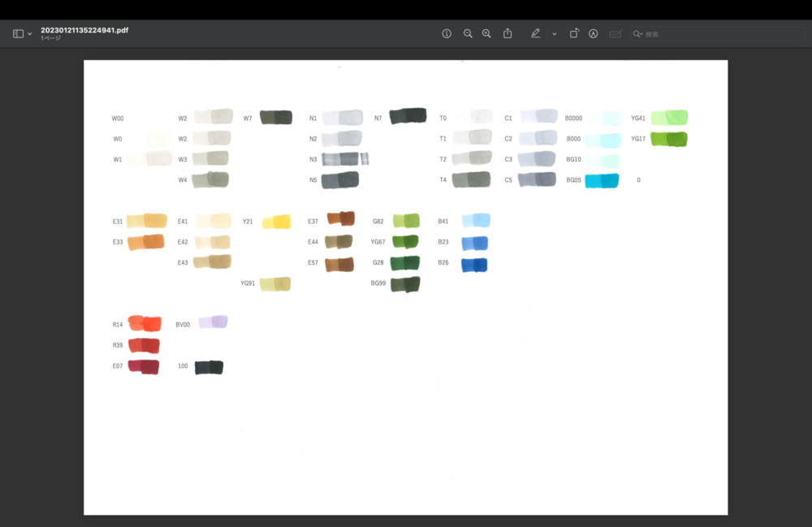Select the highlight pen icon

535,33
